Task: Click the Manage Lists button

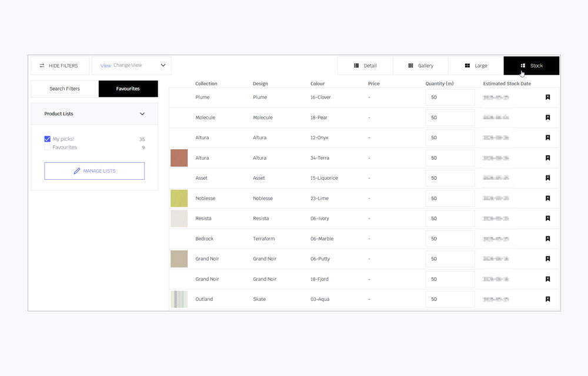Action: pos(95,171)
